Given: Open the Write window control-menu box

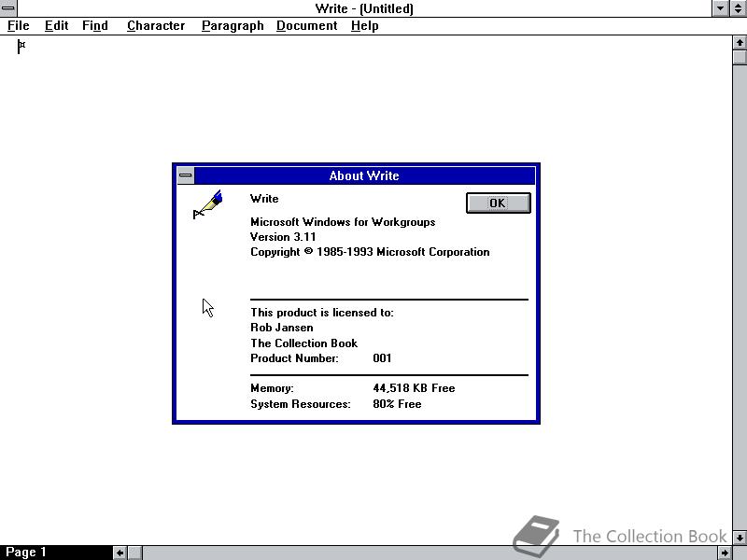Looking at the screenshot, I should 8,8.
